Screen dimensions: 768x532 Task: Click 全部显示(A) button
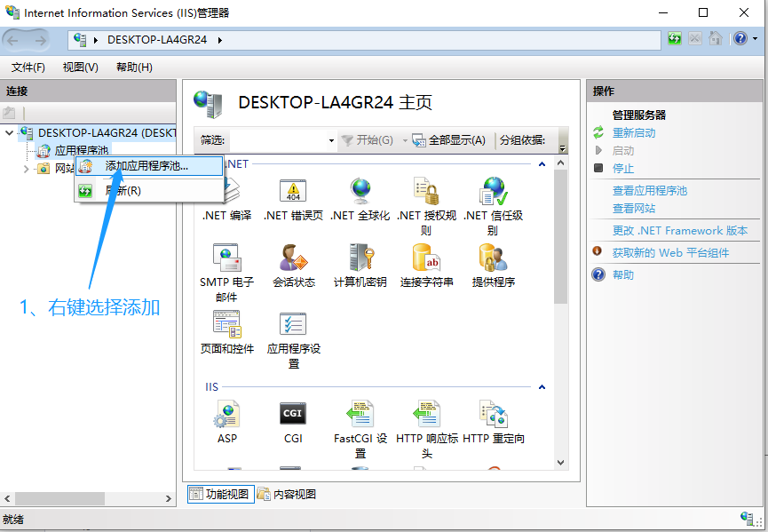click(448, 140)
